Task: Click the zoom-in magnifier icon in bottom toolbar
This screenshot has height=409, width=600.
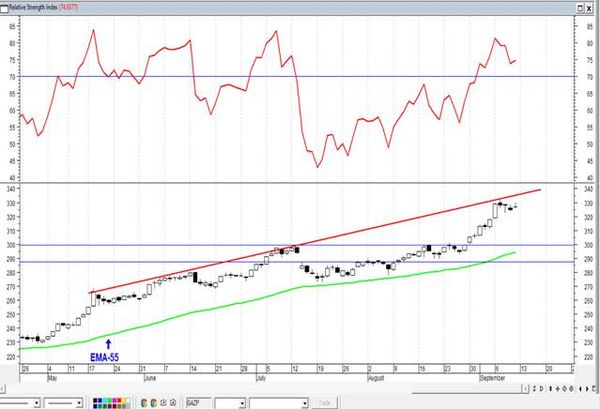Action: pos(163,403)
